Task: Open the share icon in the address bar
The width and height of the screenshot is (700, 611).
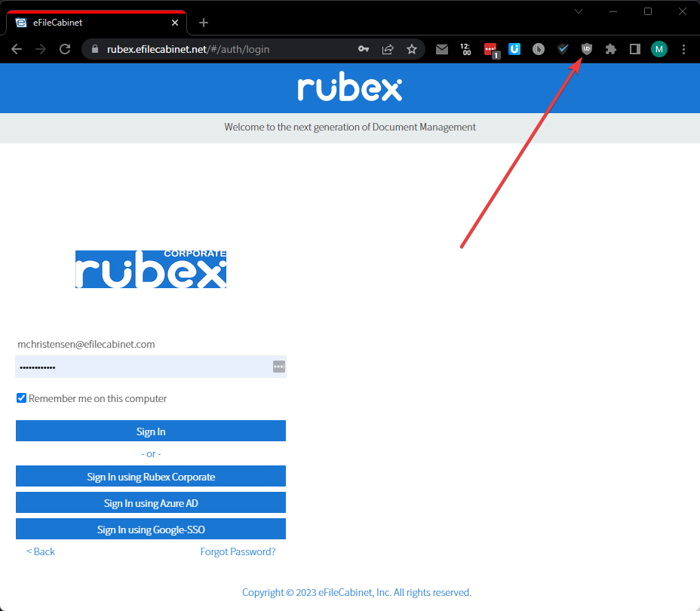Action: click(x=388, y=49)
